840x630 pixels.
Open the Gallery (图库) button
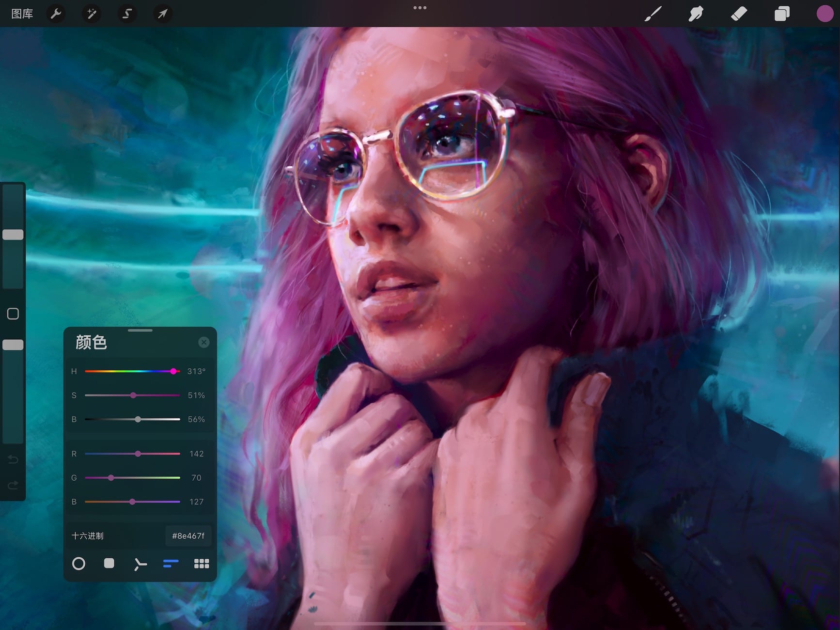coord(22,14)
